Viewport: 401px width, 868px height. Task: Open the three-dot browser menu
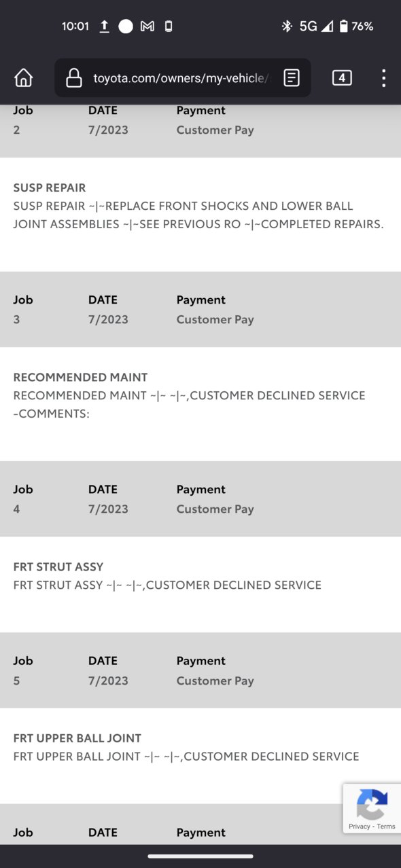pyautogui.click(x=384, y=78)
